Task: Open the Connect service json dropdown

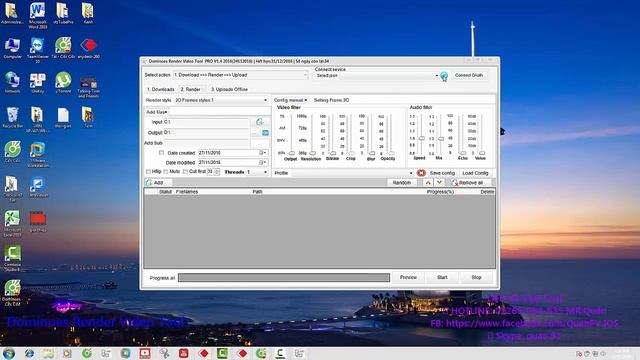Action: [390, 76]
